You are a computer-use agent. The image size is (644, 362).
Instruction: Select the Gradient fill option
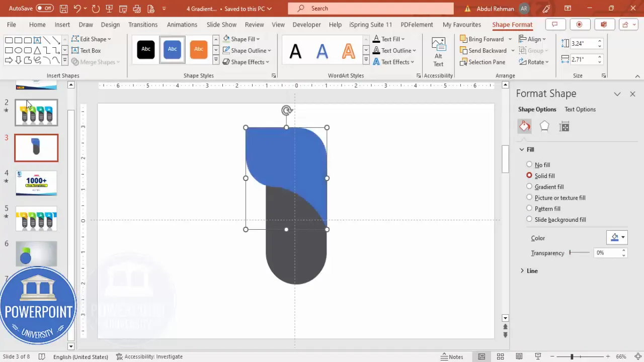pyautogui.click(x=529, y=187)
